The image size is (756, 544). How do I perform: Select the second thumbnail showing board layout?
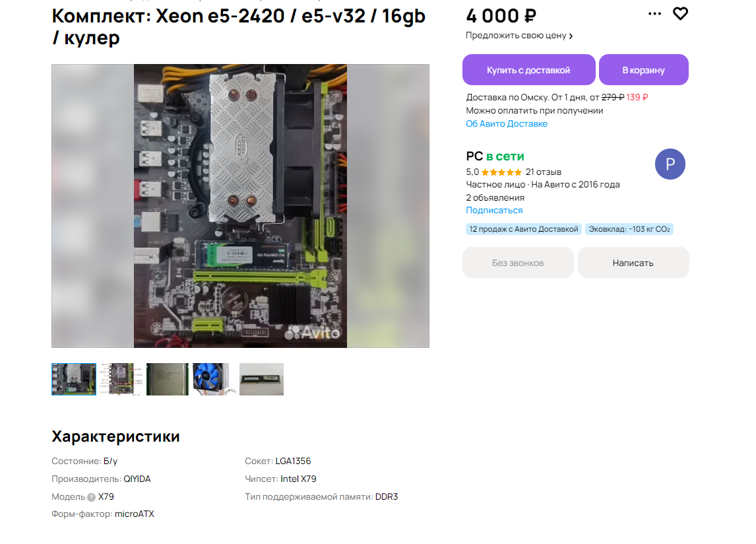click(x=121, y=380)
